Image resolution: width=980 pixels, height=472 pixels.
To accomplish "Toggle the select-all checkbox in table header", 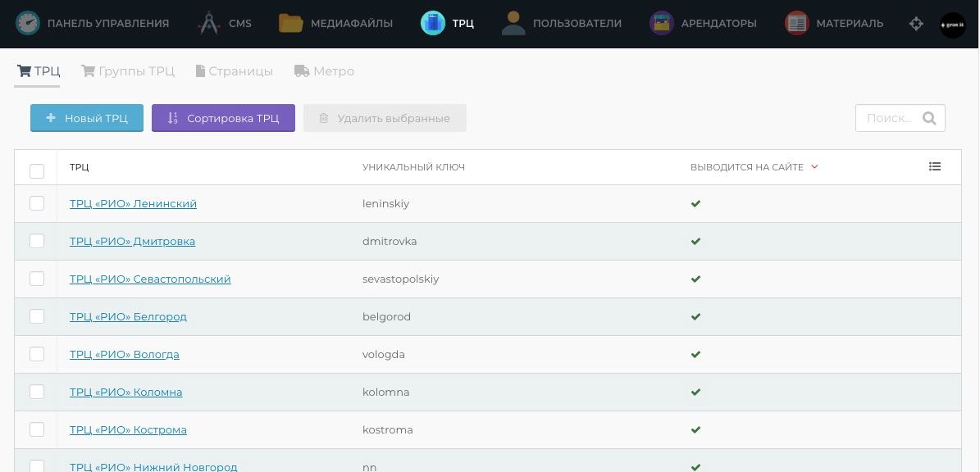I will (x=37, y=171).
